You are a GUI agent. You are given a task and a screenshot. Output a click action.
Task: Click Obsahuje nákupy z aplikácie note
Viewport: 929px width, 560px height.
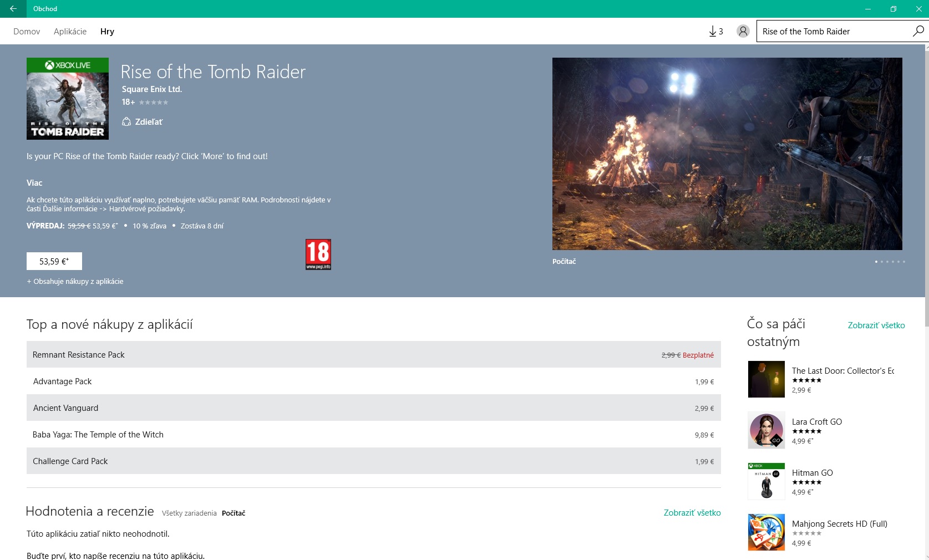(75, 282)
